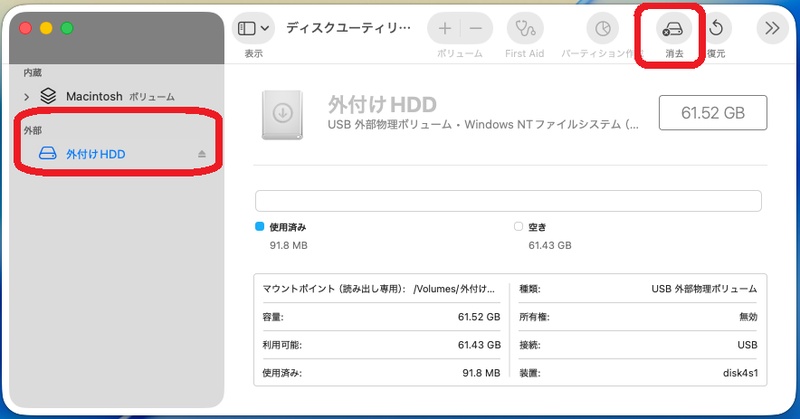Run First Aid stethoscope icon

[524, 28]
